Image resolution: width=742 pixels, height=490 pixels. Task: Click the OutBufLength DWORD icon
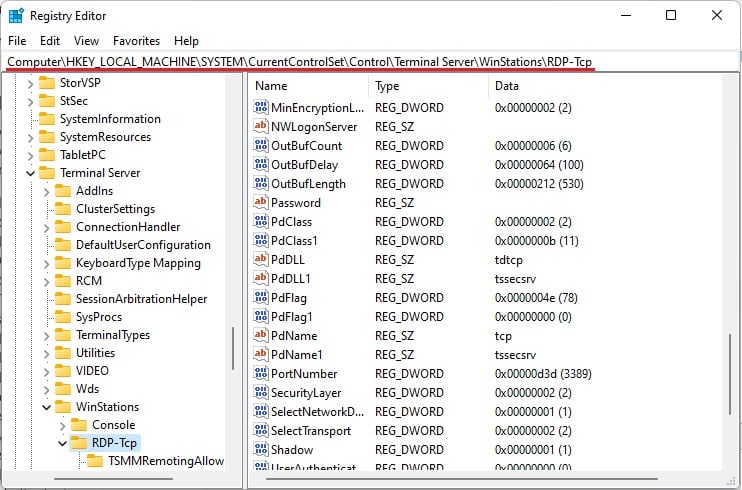[261, 183]
